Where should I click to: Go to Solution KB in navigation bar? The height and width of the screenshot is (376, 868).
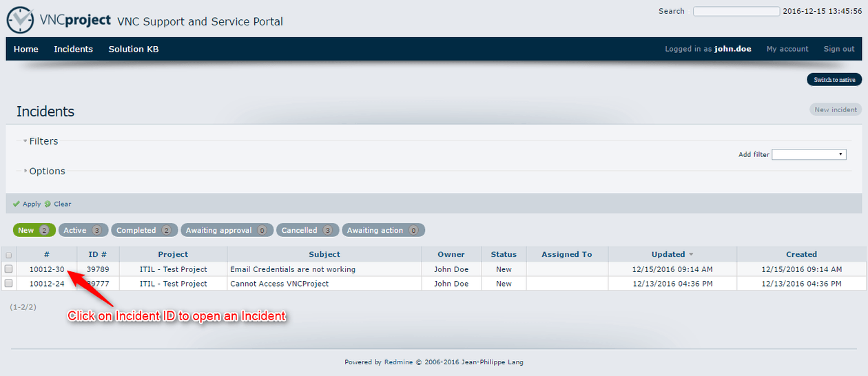[134, 49]
